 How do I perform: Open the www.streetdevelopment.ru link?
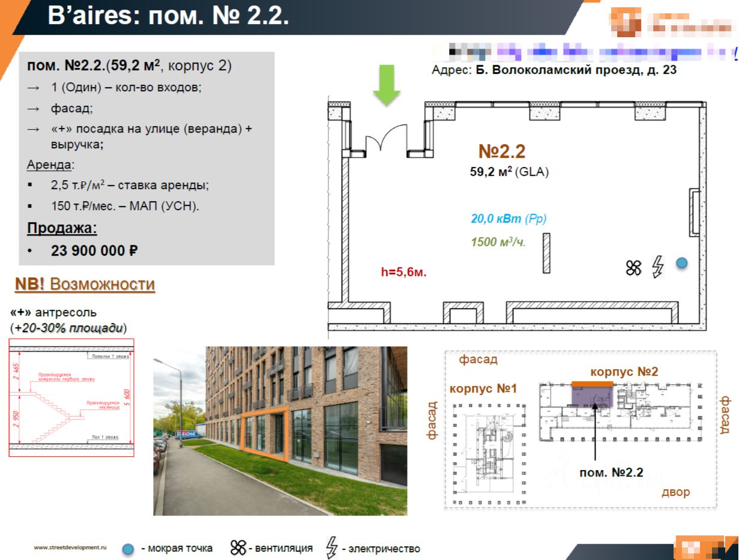tap(70, 547)
